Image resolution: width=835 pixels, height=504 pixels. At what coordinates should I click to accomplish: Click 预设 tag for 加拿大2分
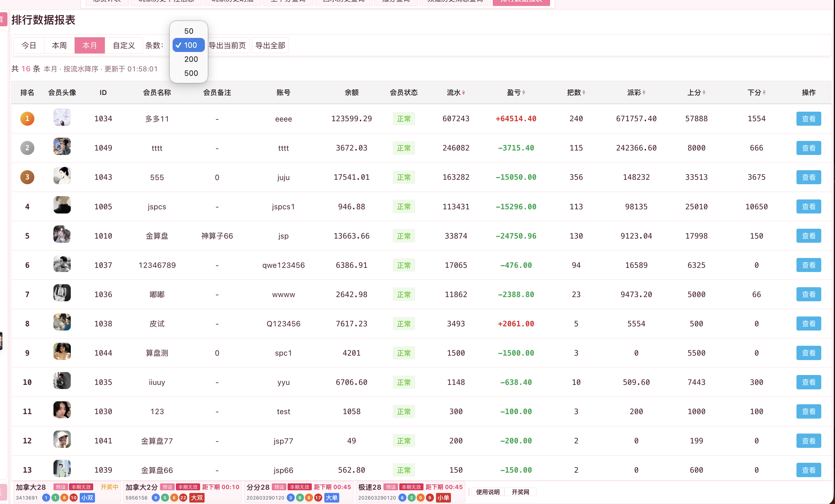point(168,487)
